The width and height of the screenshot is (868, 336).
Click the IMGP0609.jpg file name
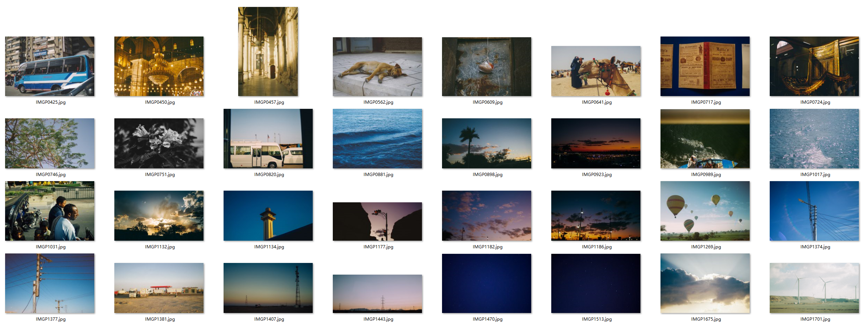pyautogui.click(x=488, y=102)
